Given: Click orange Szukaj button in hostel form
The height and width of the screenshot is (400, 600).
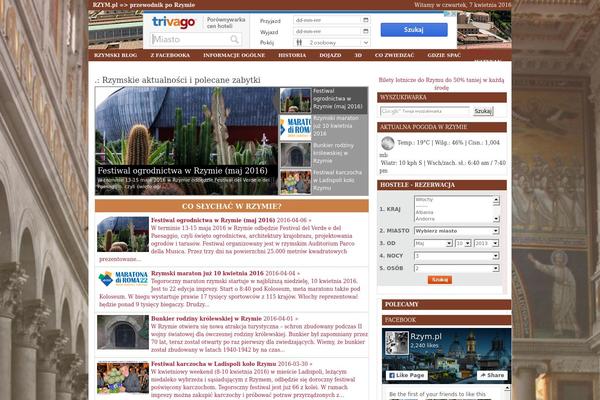Looking at the screenshot, I should click(x=440, y=280).
